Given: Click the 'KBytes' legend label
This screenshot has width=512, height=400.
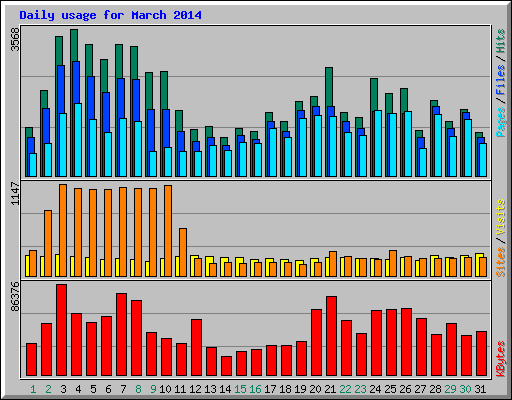Looking at the screenshot, I should (x=500, y=359).
